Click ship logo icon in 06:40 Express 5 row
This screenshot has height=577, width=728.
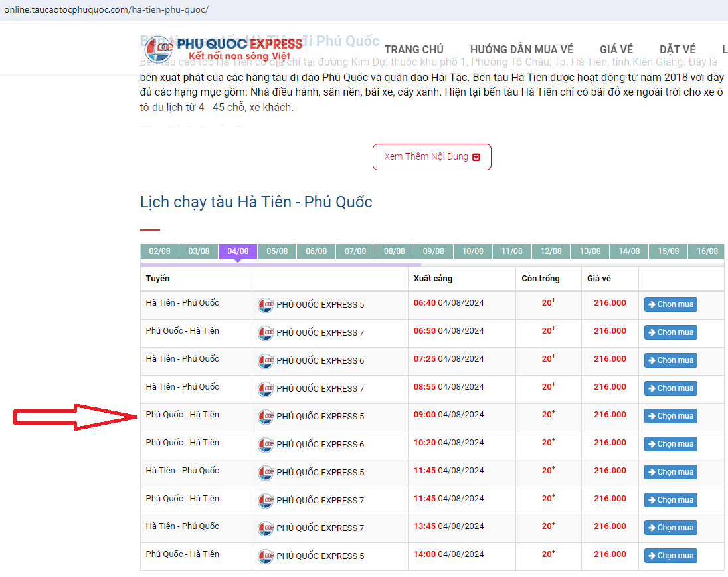click(266, 305)
